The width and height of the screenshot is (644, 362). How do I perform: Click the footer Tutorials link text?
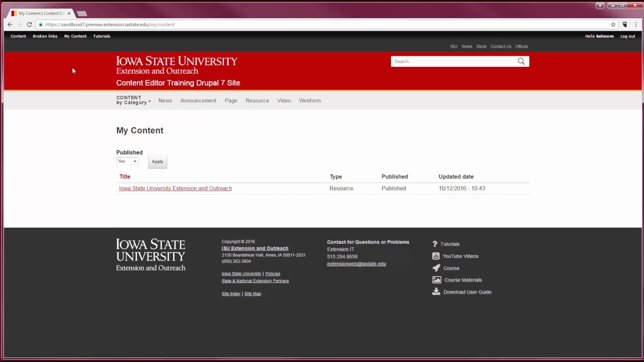450,244
